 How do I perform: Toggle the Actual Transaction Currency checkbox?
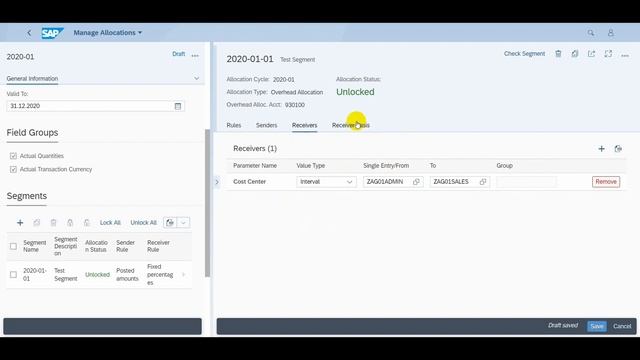click(13, 169)
